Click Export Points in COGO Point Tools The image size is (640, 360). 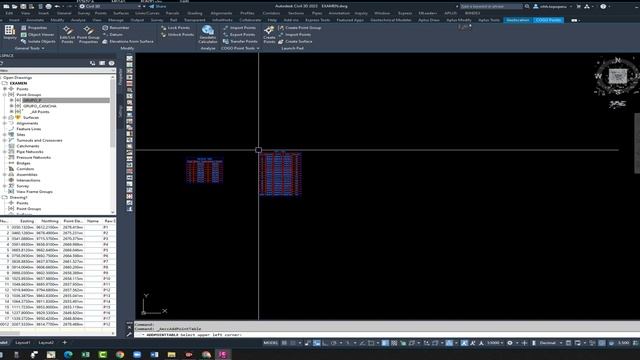click(239, 35)
